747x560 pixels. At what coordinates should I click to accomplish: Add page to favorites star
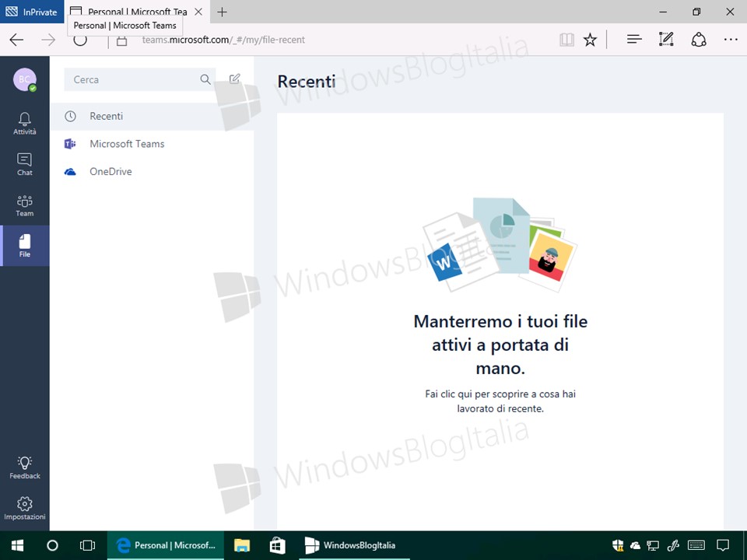tap(591, 40)
